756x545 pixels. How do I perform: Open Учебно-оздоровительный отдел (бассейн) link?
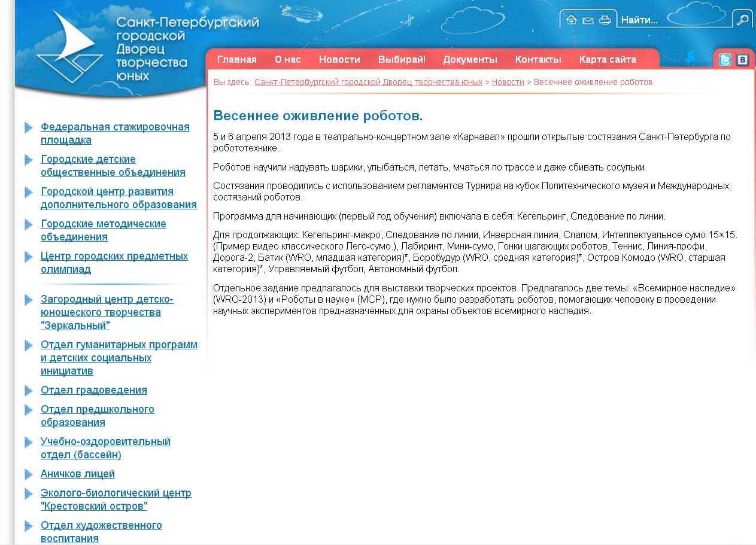[105, 448]
